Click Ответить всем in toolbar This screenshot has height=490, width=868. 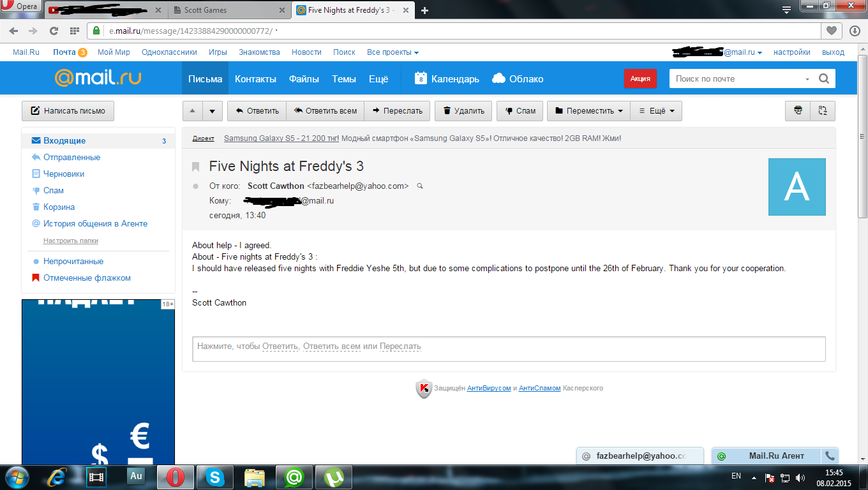pyautogui.click(x=325, y=111)
